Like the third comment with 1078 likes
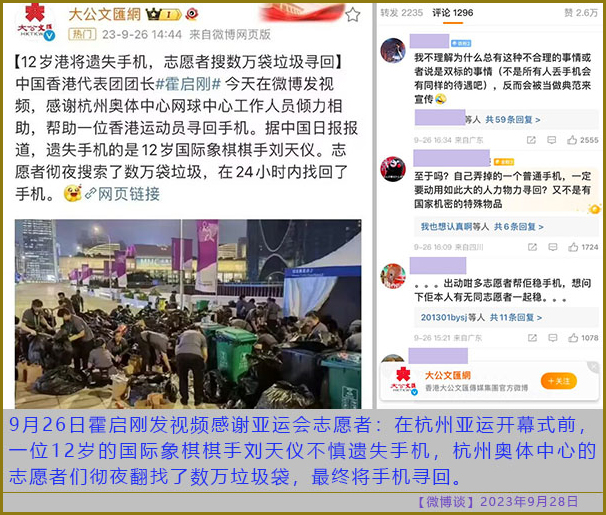 pos(583,338)
